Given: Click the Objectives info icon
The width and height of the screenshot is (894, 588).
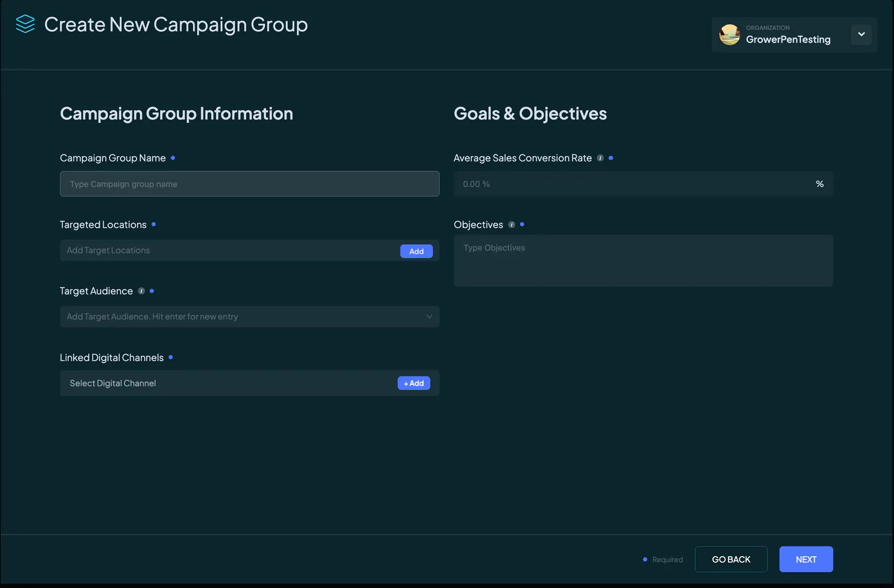Looking at the screenshot, I should click(511, 224).
